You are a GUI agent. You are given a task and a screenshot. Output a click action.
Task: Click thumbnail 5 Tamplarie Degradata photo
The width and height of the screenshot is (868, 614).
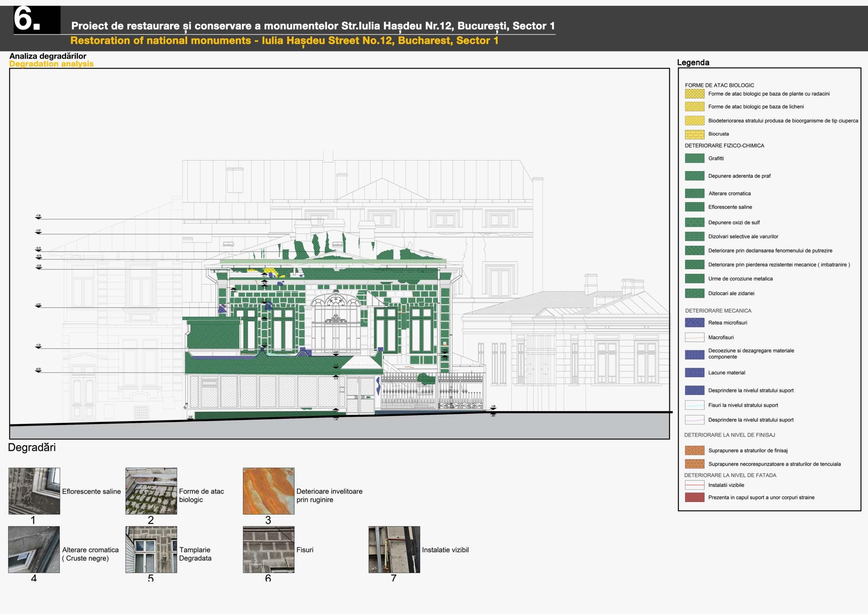(151, 549)
